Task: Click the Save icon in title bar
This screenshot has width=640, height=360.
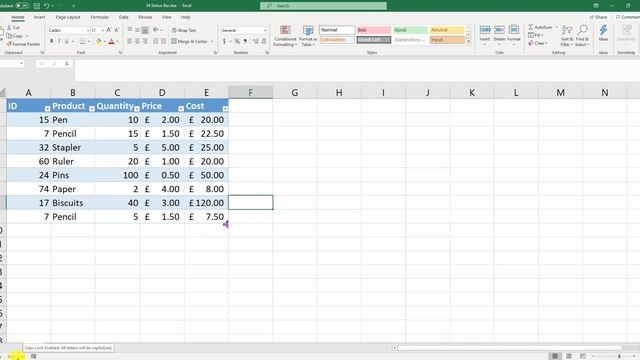Action: coord(37,6)
